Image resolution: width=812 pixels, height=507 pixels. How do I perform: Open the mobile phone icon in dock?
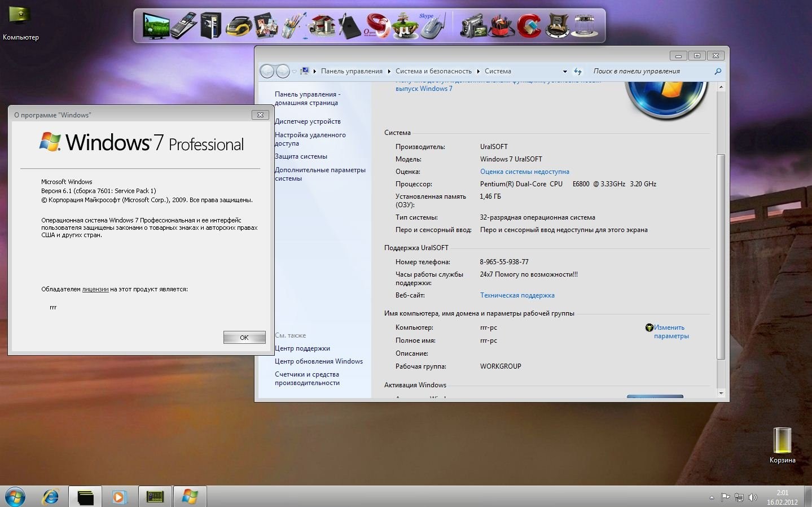183,26
